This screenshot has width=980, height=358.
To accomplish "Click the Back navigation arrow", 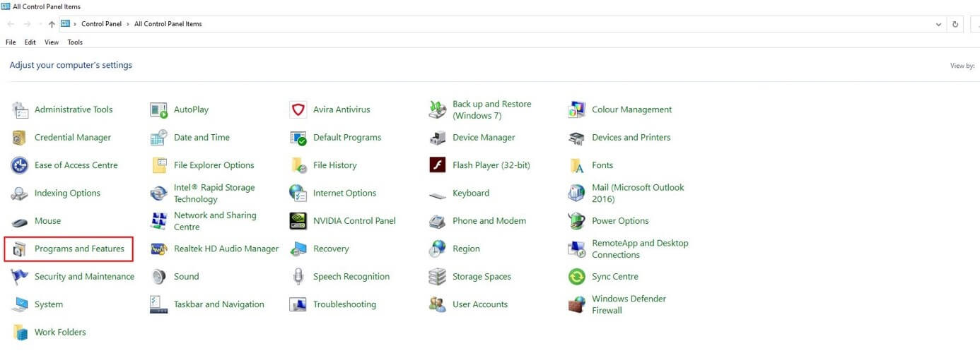I will click(x=11, y=24).
